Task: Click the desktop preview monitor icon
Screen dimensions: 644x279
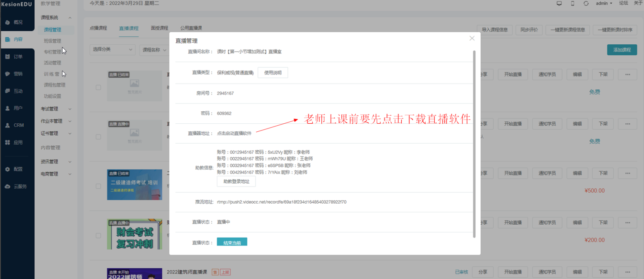Action: click(559, 4)
